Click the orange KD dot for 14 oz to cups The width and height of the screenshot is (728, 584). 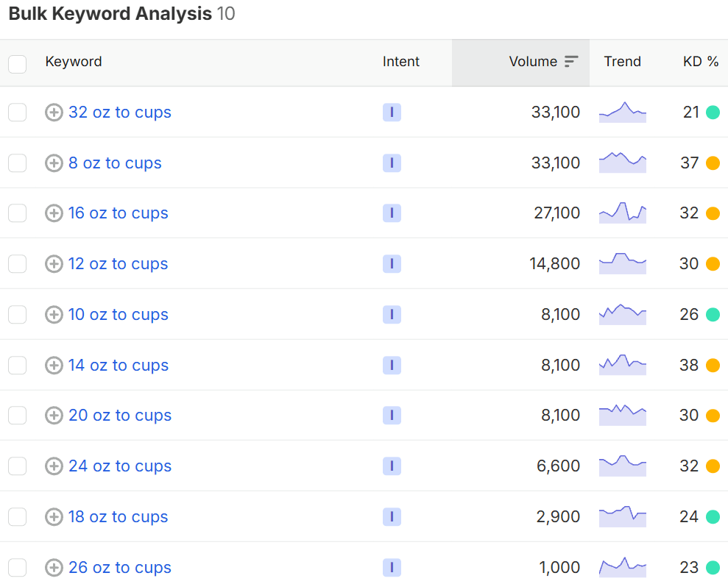click(713, 366)
